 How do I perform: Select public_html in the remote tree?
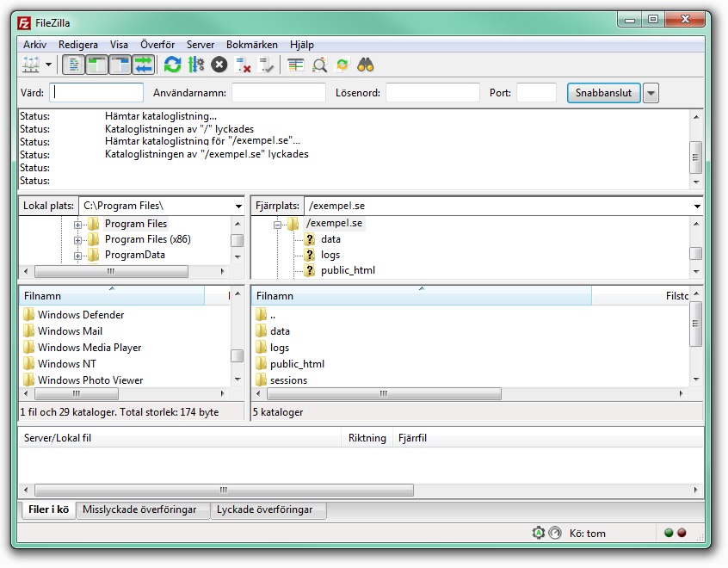coord(348,270)
